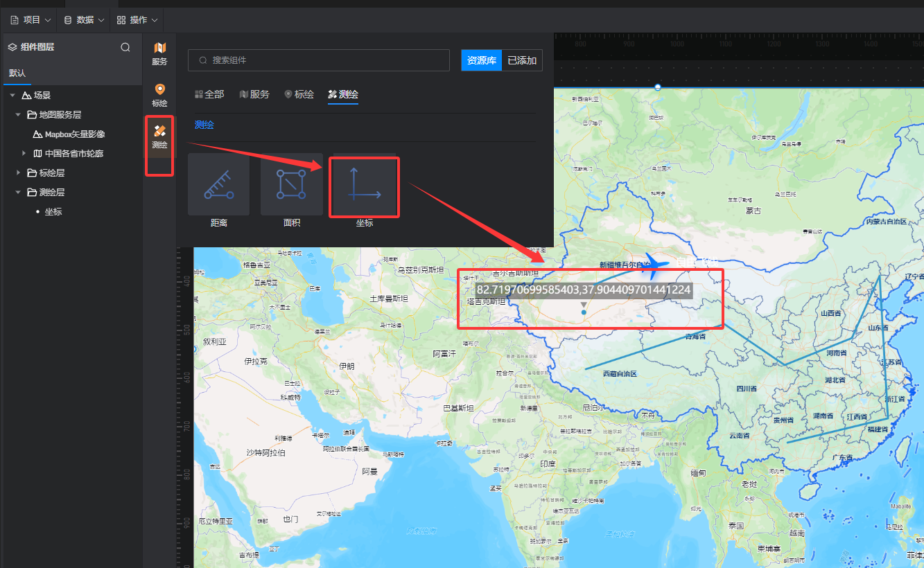924x568 pixels.
Task: Click the layers icon beside 组件图层
Action: click(x=12, y=47)
